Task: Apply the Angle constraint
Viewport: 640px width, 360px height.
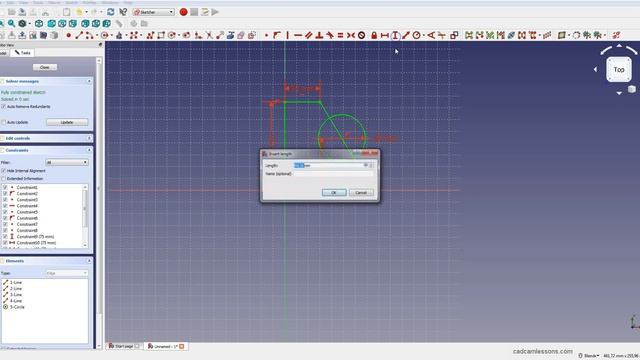Action: point(431,36)
